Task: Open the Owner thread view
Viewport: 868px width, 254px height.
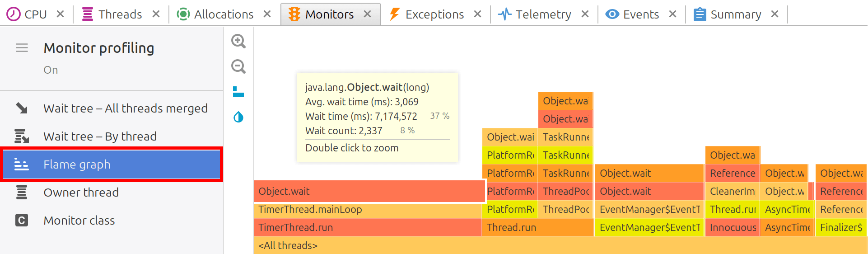Action: pos(112,193)
